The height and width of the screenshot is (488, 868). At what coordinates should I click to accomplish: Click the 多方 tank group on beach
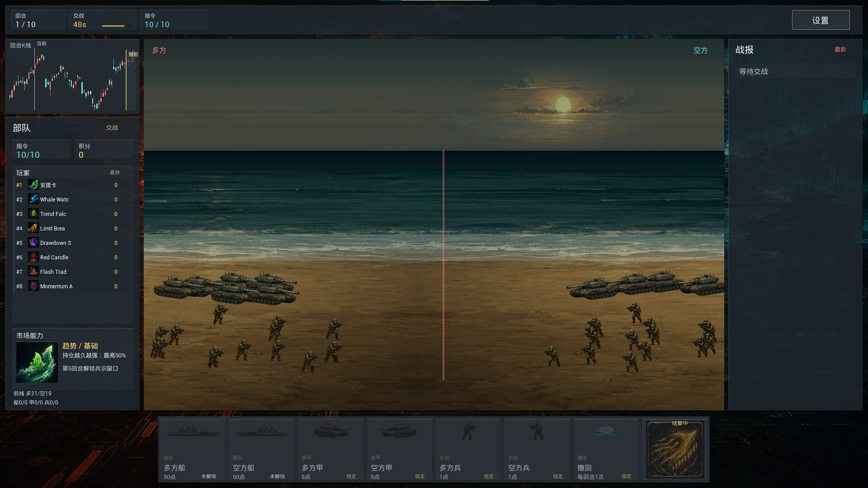point(226,287)
